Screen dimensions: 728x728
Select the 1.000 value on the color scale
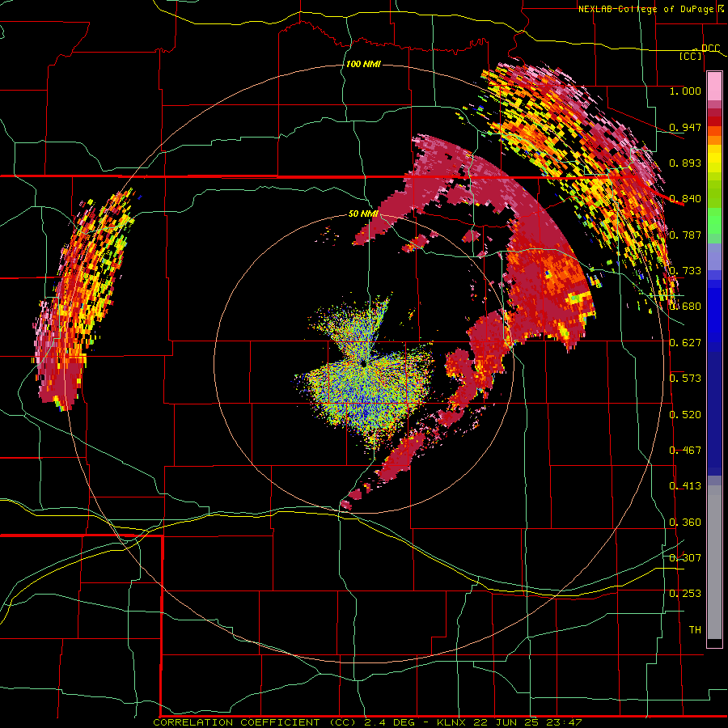pyautogui.click(x=685, y=91)
